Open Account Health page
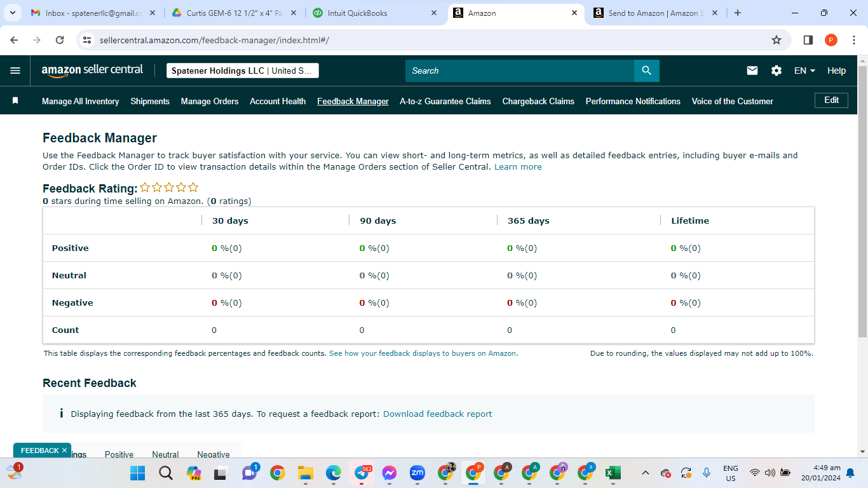This screenshot has height=488, width=868. [278, 101]
